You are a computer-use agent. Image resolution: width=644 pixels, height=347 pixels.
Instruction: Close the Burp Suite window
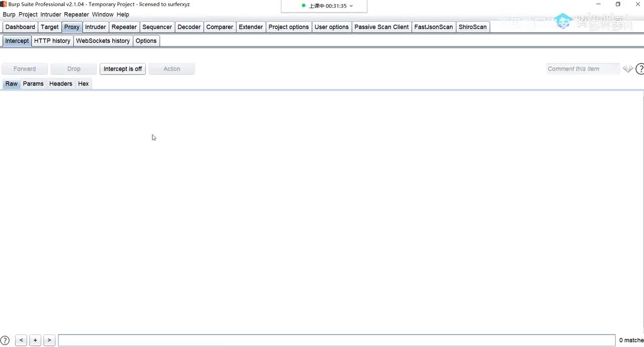638,4
